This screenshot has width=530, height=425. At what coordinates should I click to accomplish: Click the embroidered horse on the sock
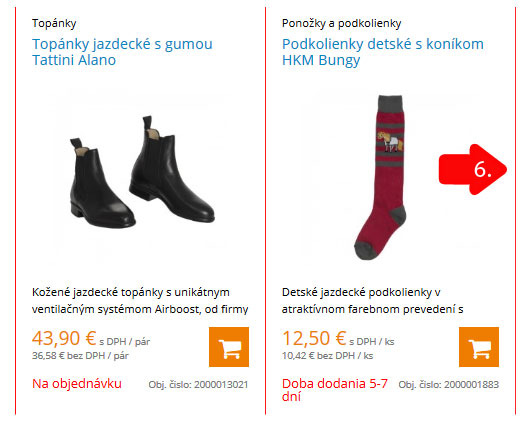390,141
